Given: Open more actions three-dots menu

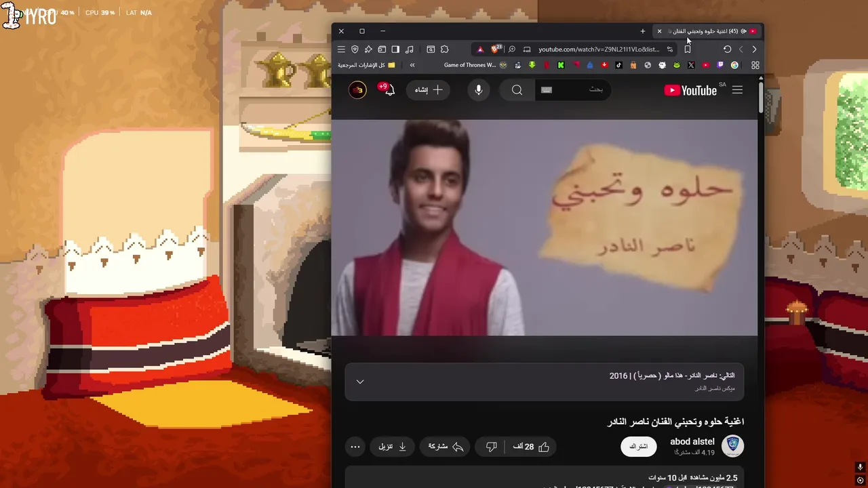Looking at the screenshot, I should (355, 447).
